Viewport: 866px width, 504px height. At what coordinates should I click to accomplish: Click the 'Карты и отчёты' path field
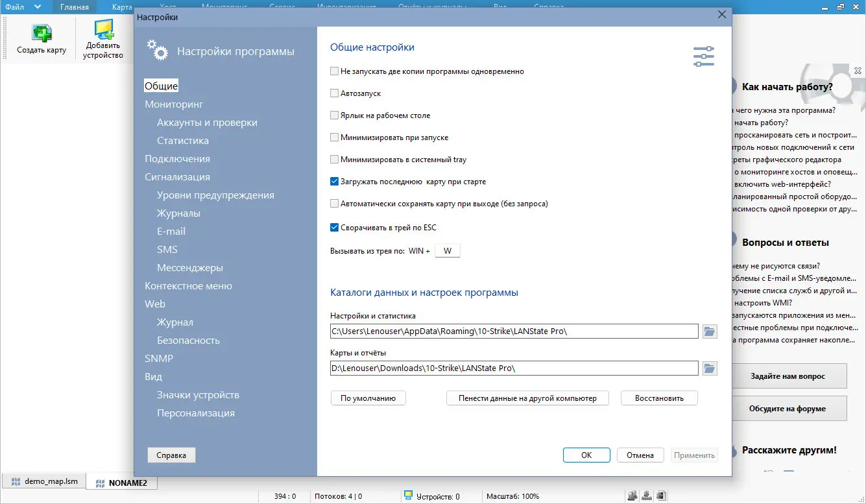[514, 368]
